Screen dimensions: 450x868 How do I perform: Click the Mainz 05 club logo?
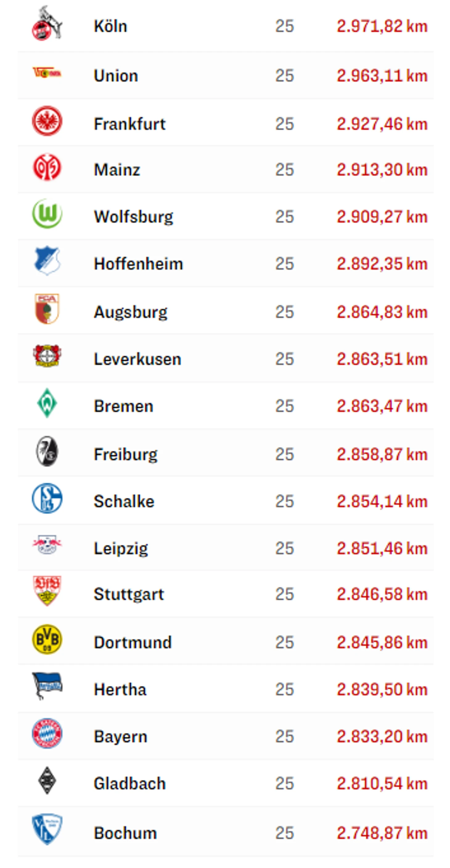coord(47,167)
